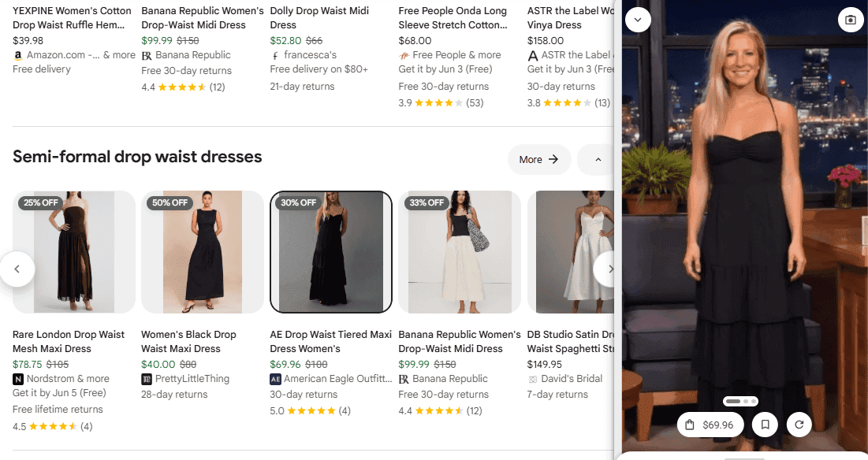Click the bookmark save icon
Viewport: 868px width, 460px height.
(x=764, y=425)
